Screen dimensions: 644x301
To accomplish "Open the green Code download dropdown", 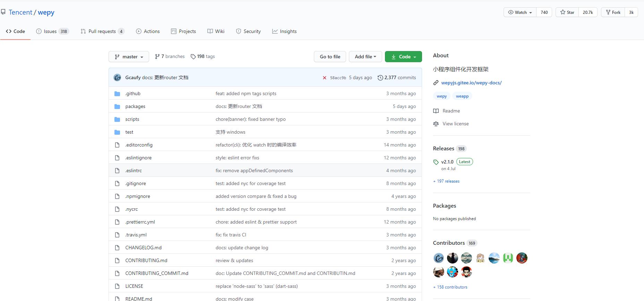I will coord(403,57).
